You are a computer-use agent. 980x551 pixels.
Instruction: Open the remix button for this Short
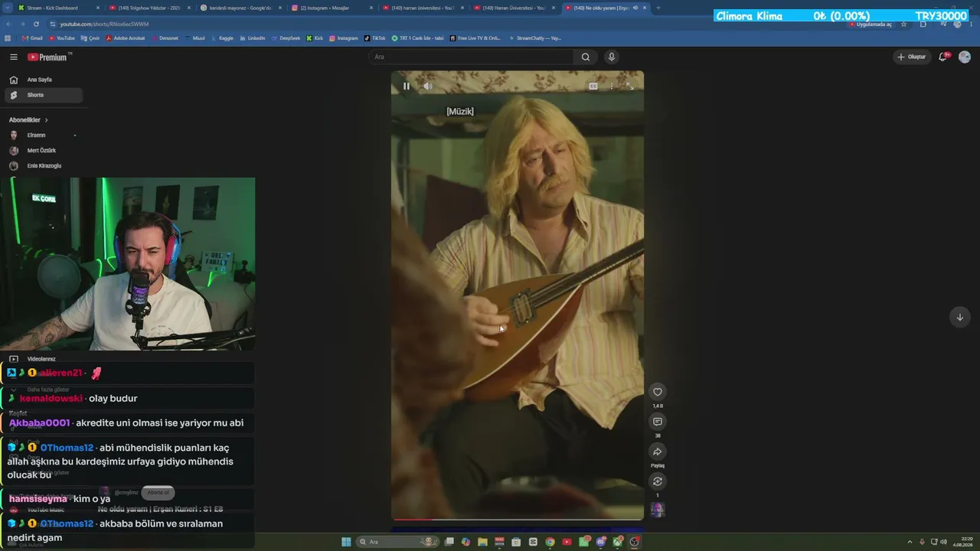pyautogui.click(x=657, y=481)
